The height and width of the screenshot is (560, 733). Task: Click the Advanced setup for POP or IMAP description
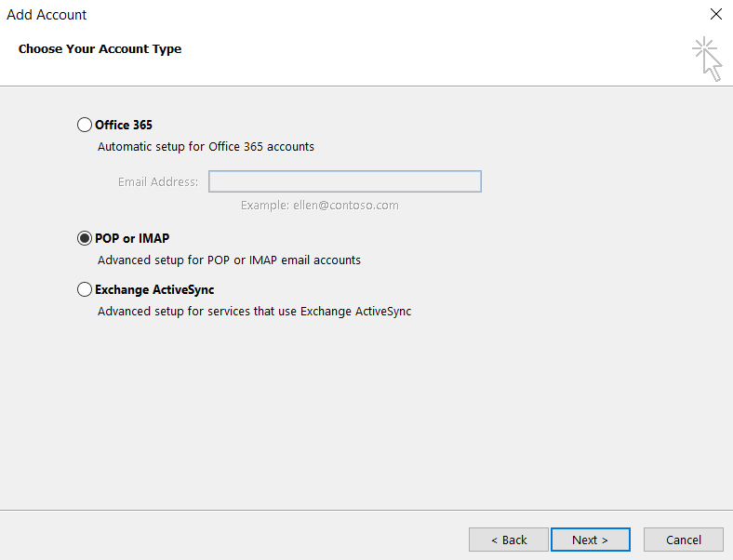[229, 260]
